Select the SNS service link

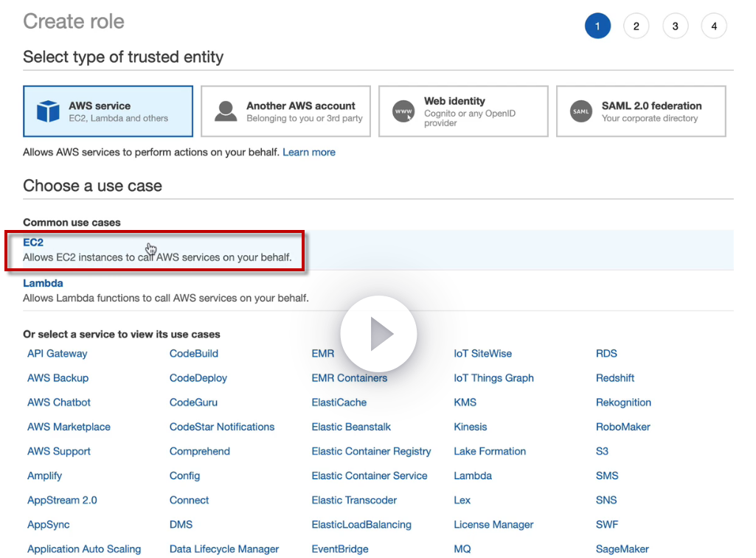click(x=606, y=501)
